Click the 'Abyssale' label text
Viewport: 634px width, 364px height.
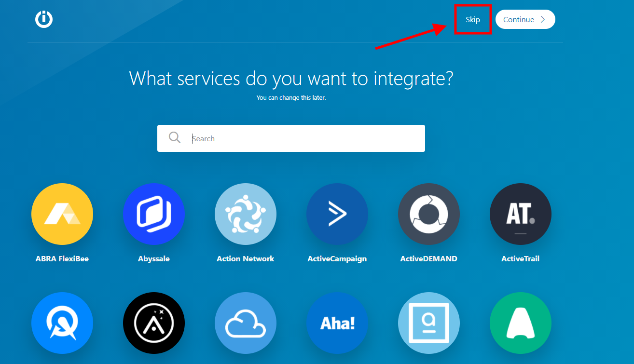(x=154, y=259)
